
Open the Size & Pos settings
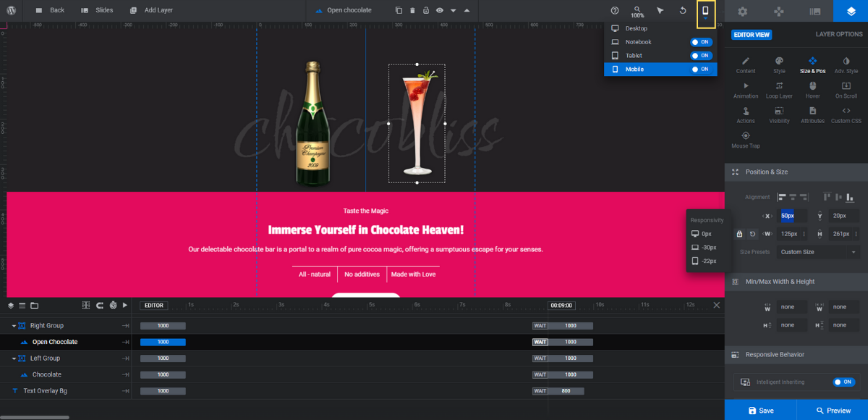(812, 65)
